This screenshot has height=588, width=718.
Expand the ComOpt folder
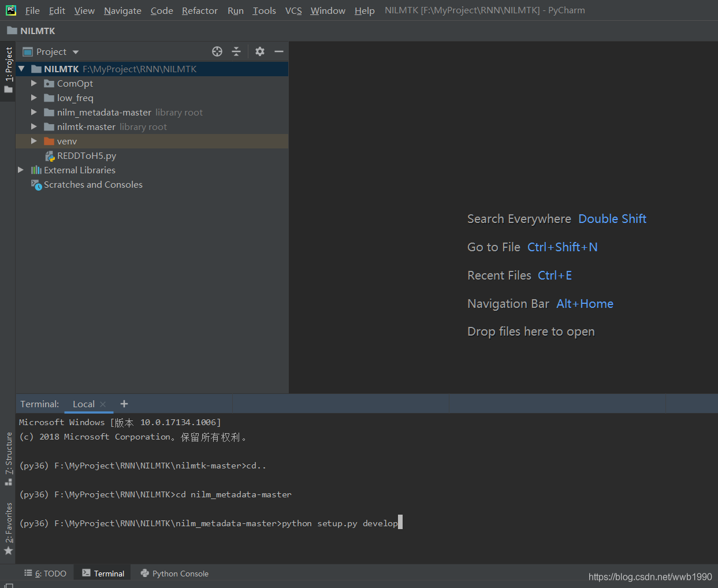pyautogui.click(x=34, y=83)
